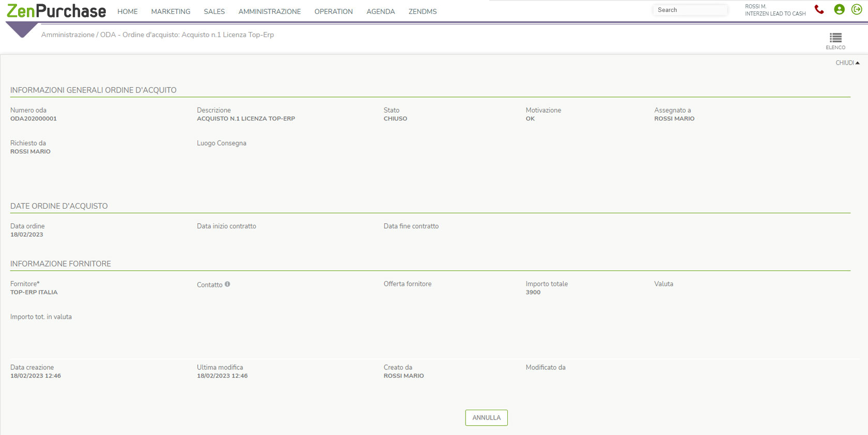Click the red phone icon
This screenshot has height=435, width=868.
[x=819, y=10]
